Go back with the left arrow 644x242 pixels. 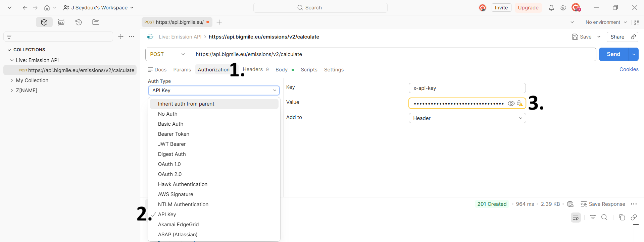point(25,8)
